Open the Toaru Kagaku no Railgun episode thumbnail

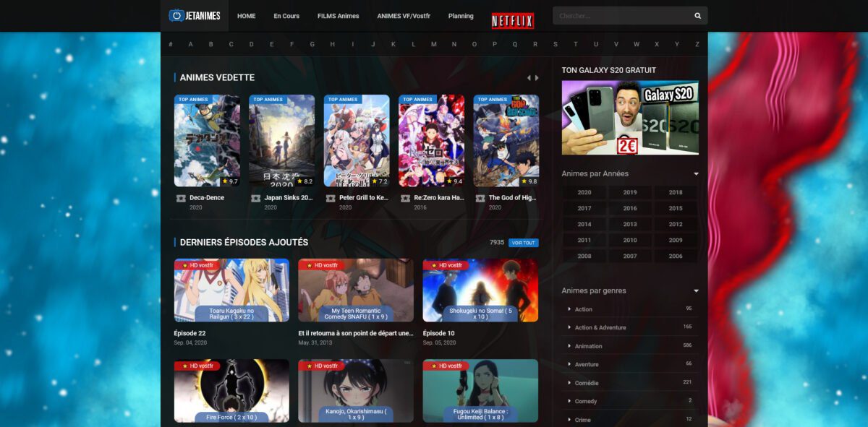click(x=231, y=289)
